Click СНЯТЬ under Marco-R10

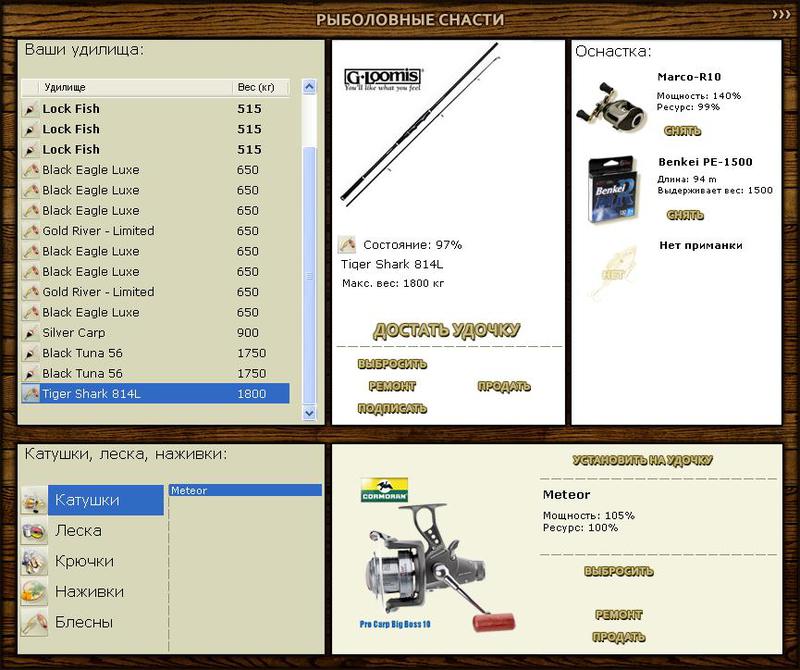[683, 131]
